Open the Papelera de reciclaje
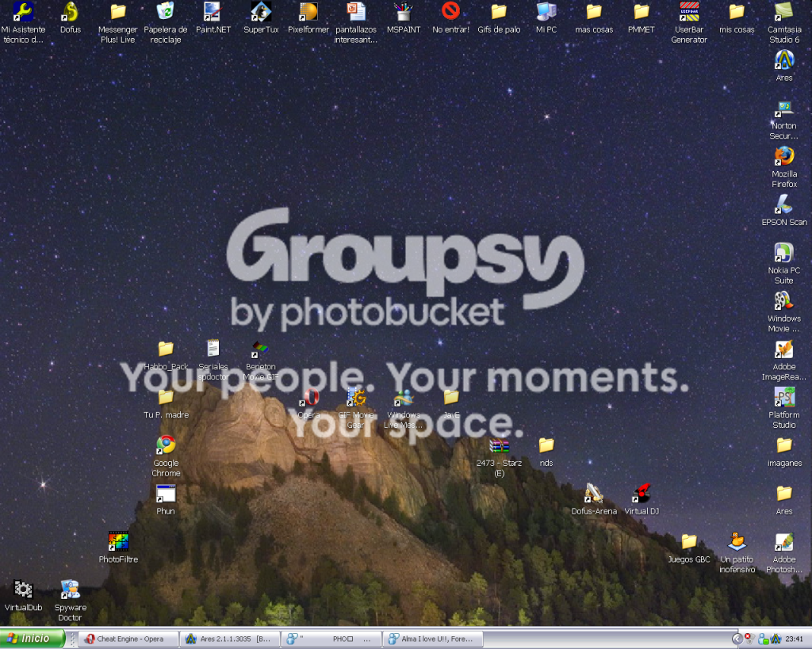812x649 pixels. 166,22
